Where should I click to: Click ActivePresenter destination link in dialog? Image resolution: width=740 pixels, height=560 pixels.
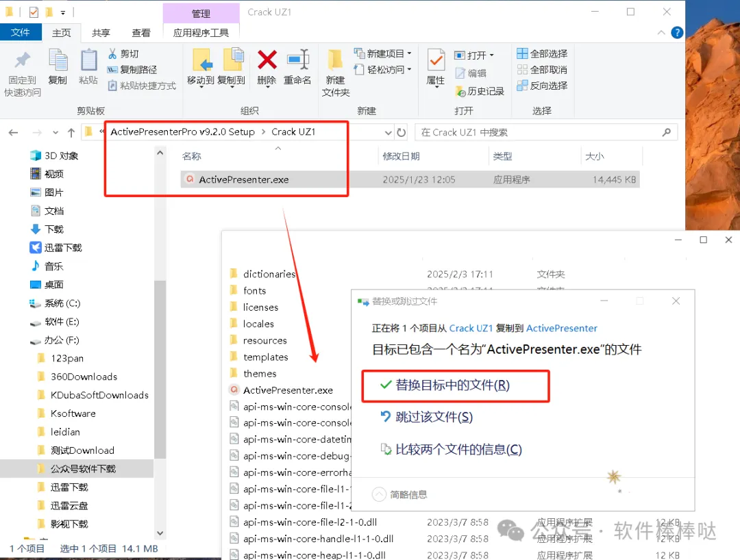562,328
